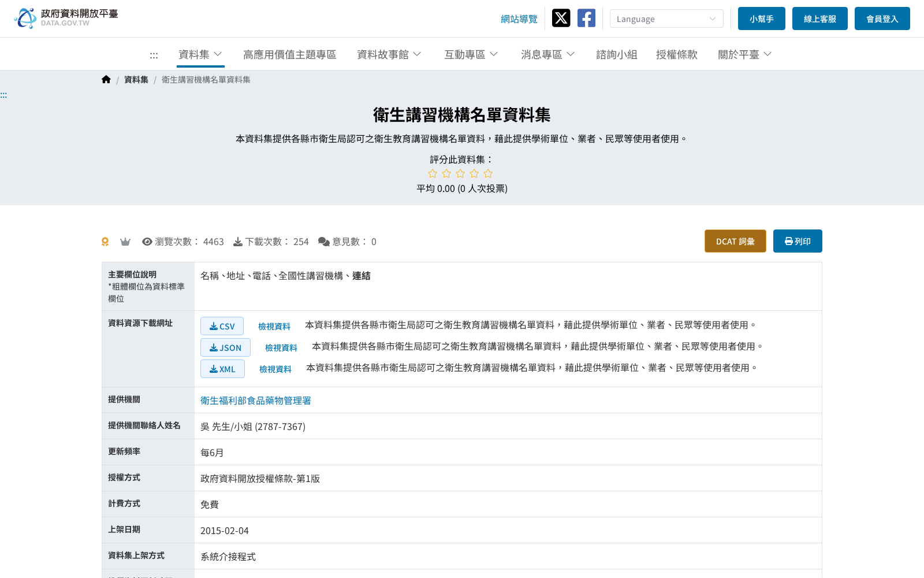Viewport: 924px width, 578px height.
Task: Click the DATA.GOV.TW site logo
Action: point(66,18)
